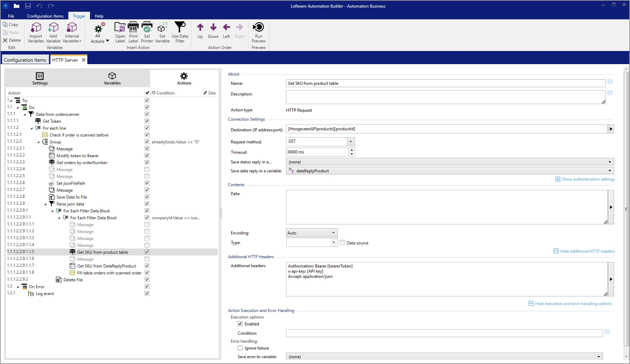
Task: Close the HTTP Server document tab
Action: (83, 60)
